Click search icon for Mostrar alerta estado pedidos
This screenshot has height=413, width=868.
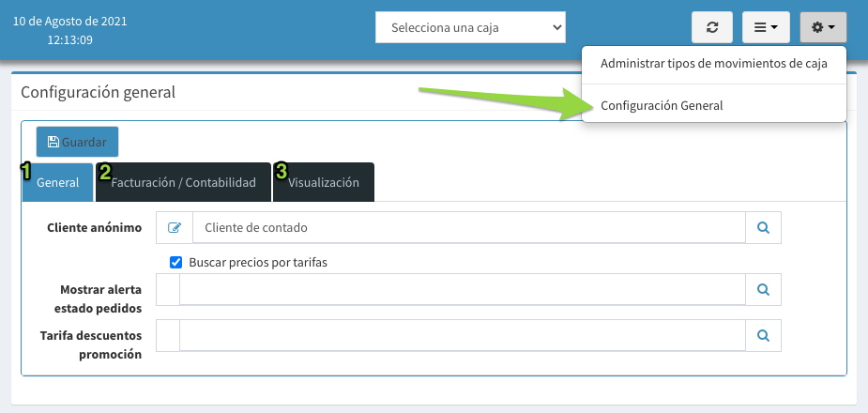764,289
